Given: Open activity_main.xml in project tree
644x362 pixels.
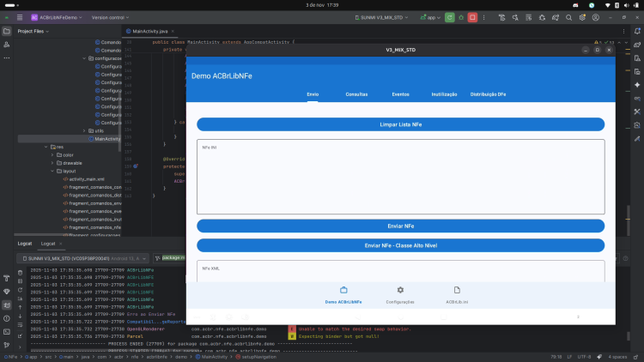Looking at the screenshot, I should [86, 179].
